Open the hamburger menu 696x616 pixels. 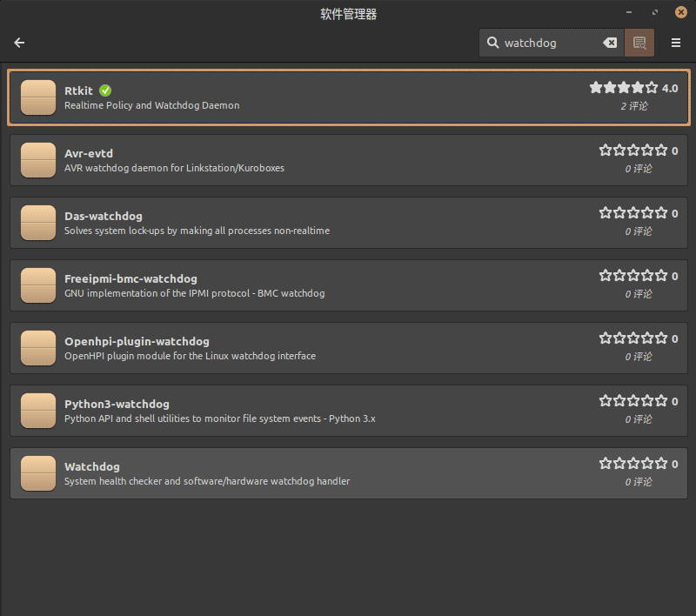coord(675,42)
